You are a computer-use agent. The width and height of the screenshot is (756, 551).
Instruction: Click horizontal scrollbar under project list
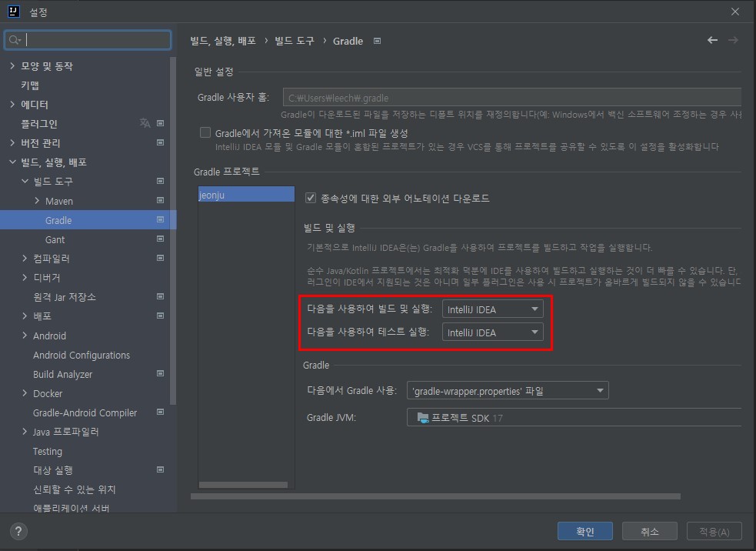pos(244,484)
